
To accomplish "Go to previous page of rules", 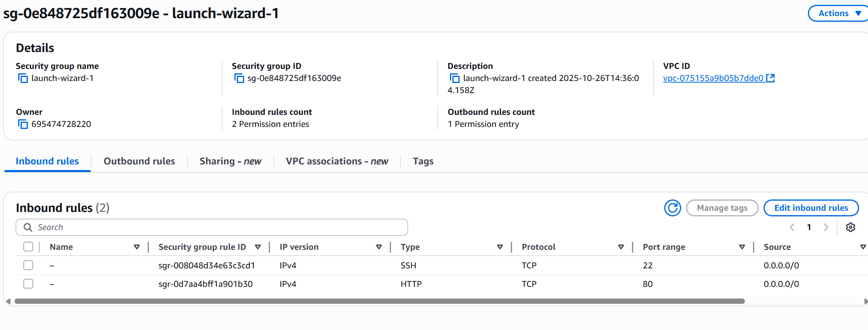I will (792, 227).
